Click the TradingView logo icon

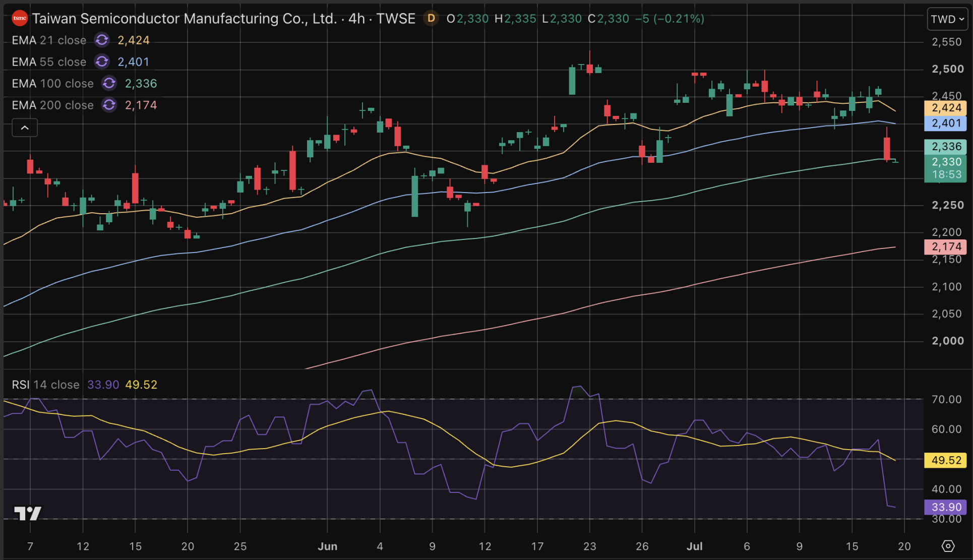pos(28,513)
